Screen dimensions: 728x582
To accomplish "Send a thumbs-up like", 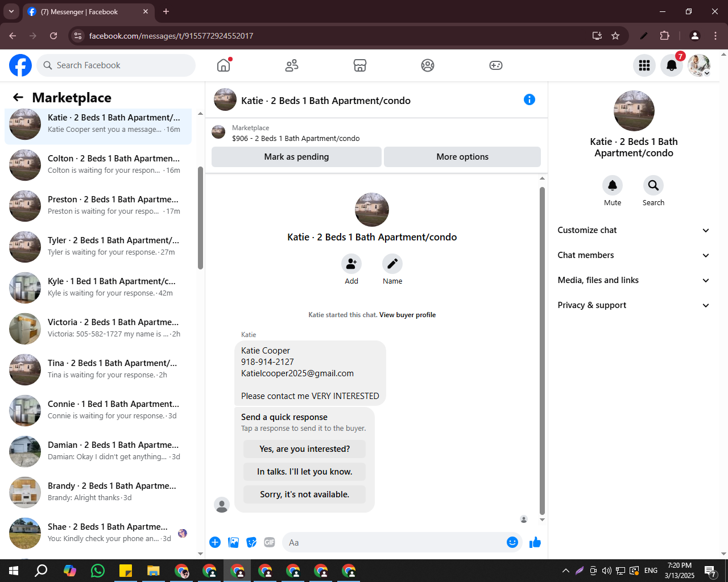I will [535, 542].
